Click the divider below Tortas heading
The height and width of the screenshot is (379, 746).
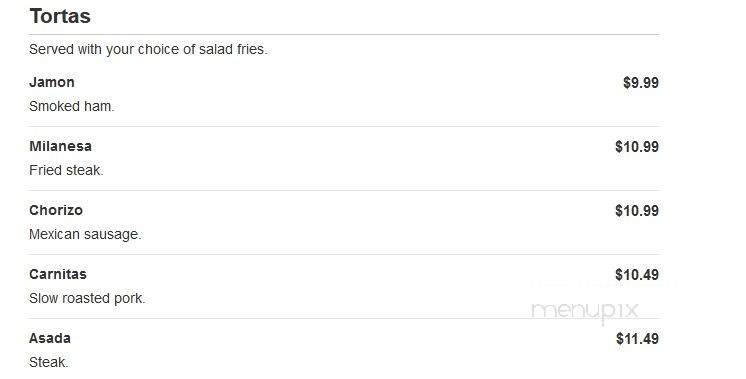(344, 35)
